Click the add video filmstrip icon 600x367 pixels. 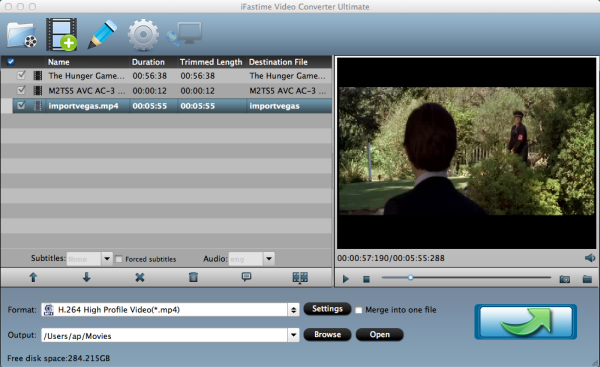pyautogui.click(x=62, y=34)
